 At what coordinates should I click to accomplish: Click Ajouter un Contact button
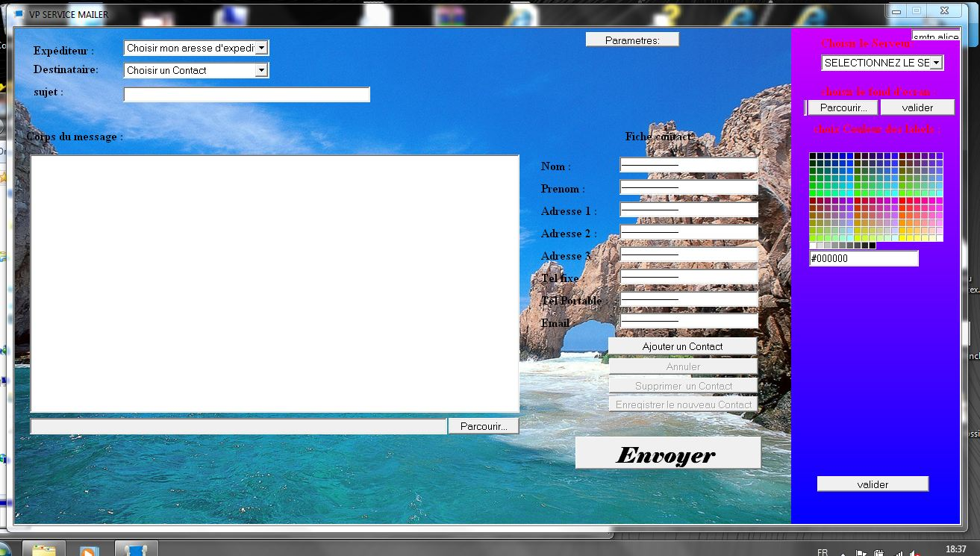[682, 346]
